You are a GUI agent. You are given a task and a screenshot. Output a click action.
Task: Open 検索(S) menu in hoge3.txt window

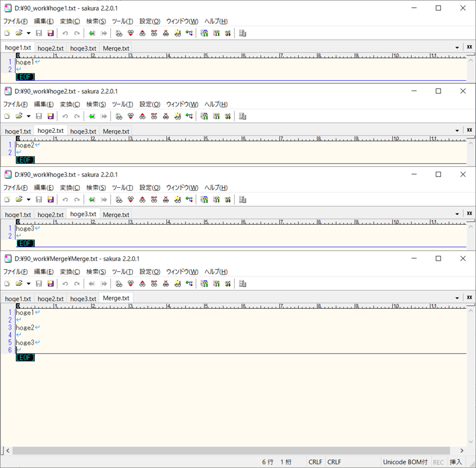(96, 188)
